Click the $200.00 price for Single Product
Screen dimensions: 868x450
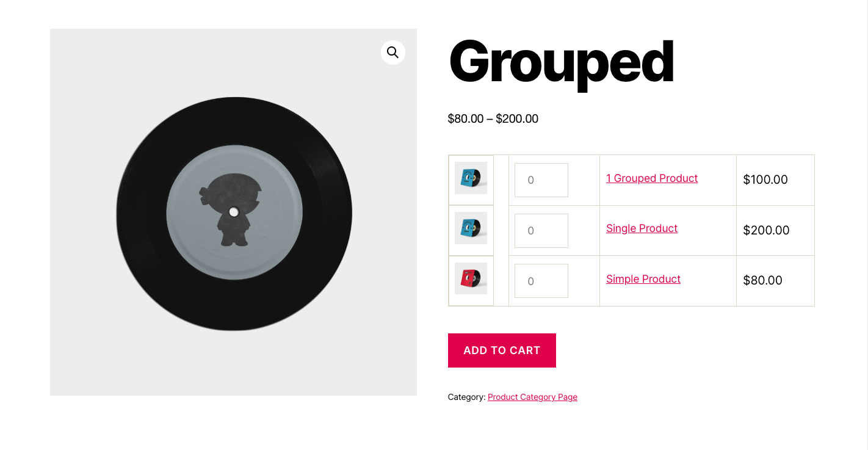point(765,230)
